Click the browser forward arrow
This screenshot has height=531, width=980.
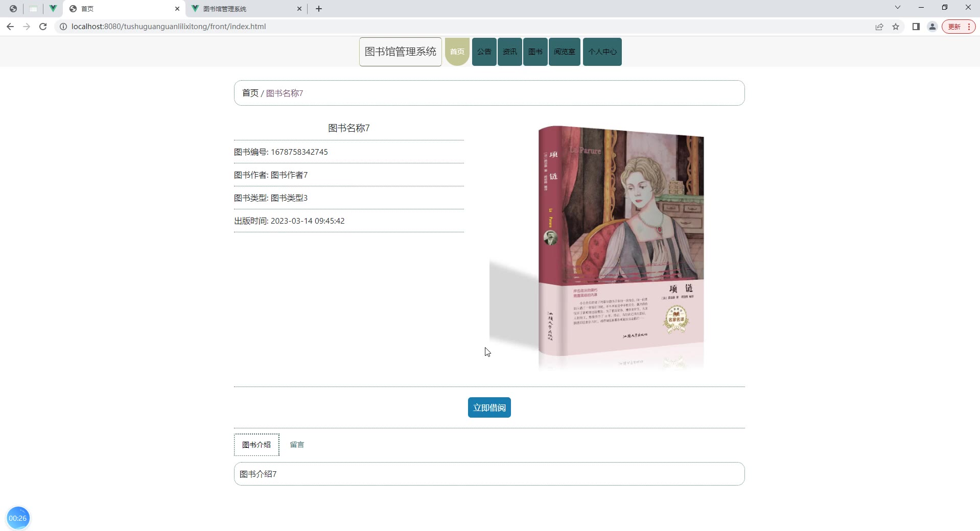(27, 27)
